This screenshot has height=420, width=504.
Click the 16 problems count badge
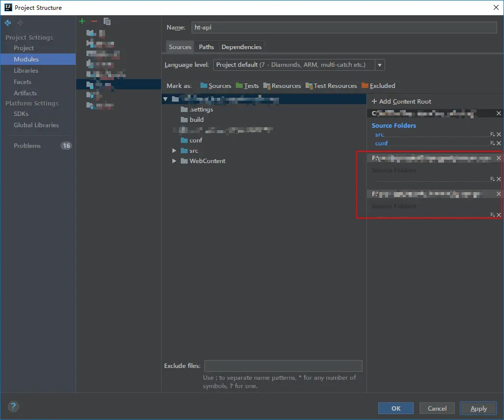click(x=66, y=145)
